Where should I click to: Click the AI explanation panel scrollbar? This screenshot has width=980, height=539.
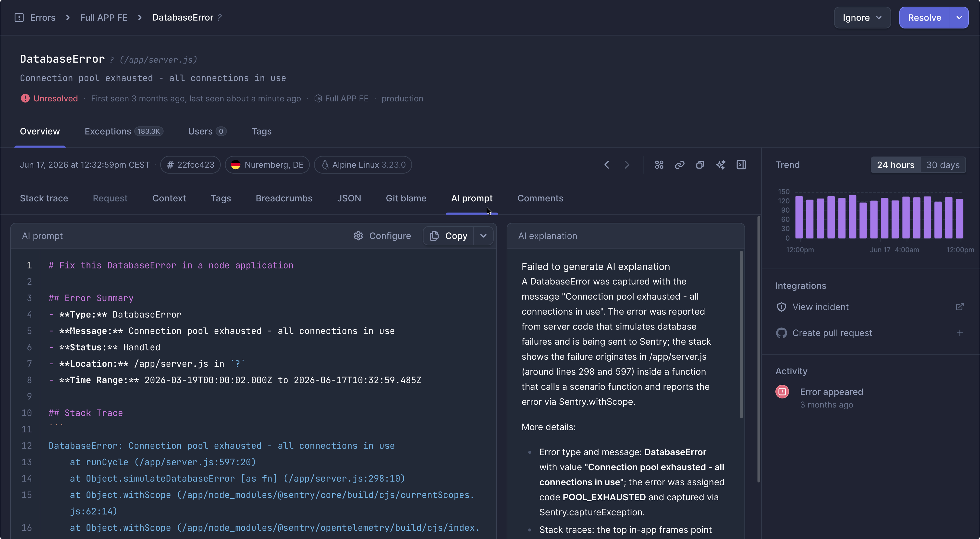(741, 335)
